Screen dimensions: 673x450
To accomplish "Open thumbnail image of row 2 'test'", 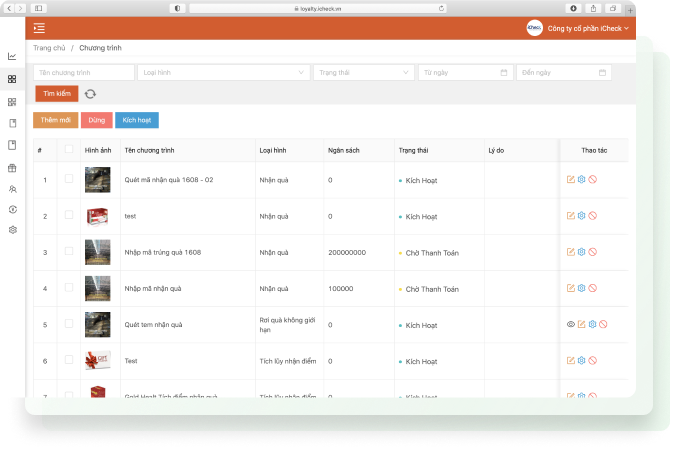I will click(97, 216).
